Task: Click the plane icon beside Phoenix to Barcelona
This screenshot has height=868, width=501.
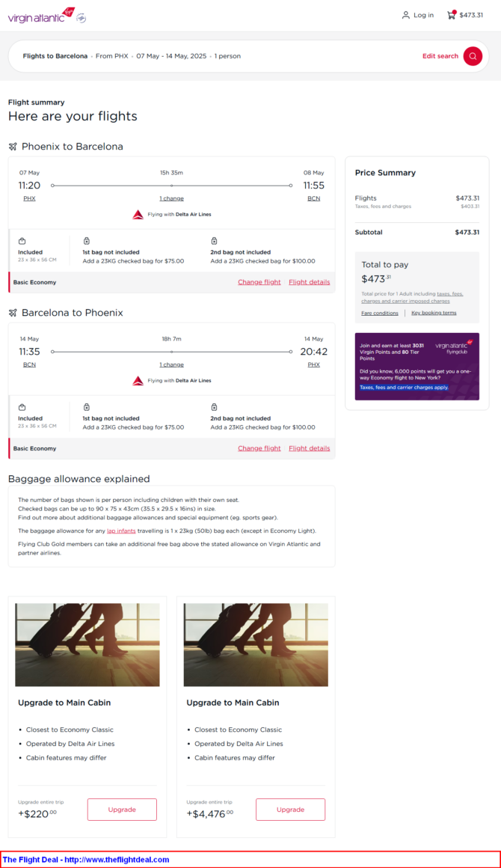Action: pos(13,147)
